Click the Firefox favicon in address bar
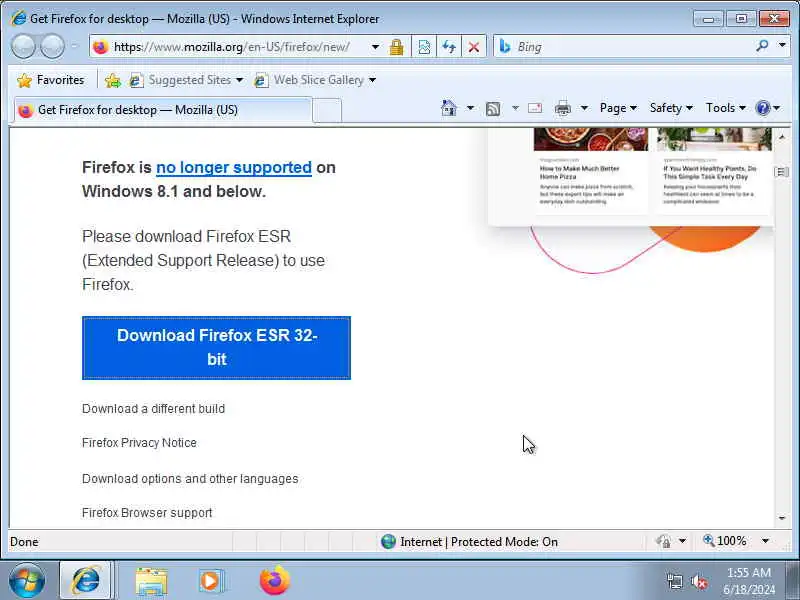Image resolution: width=800 pixels, height=600 pixels. click(x=101, y=47)
